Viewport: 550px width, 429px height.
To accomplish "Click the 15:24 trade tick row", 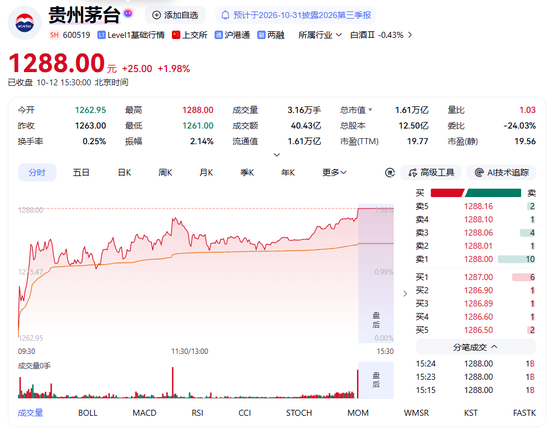I will tap(475, 364).
